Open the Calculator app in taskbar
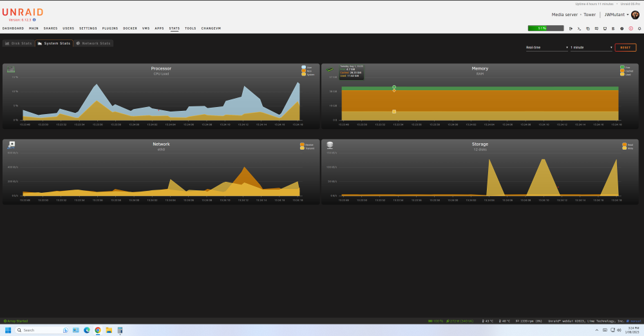This screenshot has width=644, height=336. point(120,330)
